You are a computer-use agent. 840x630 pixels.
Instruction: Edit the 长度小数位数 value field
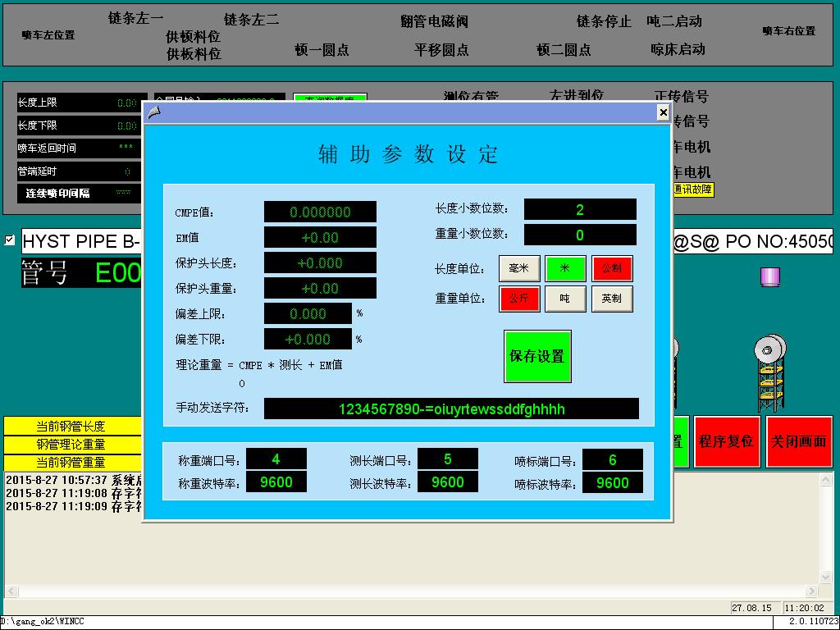(x=580, y=209)
